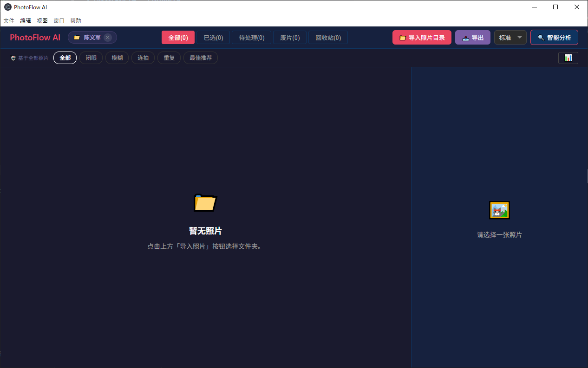Screen dimensions: 588x368
Task: Select the 全部 filter chip
Action: (x=65, y=58)
